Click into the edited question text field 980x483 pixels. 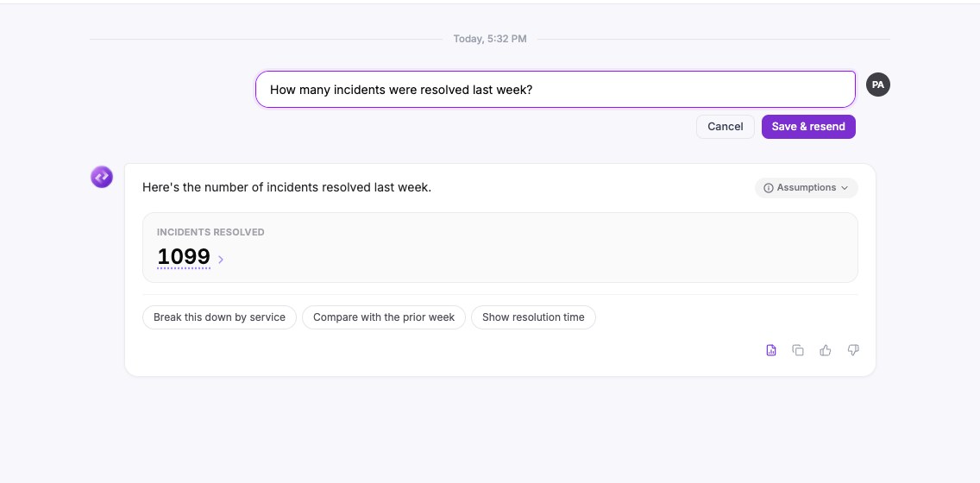point(555,90)
